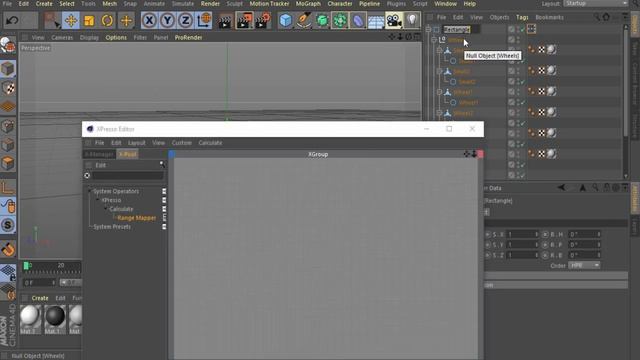
Task: Open Create menu in Material Manager
Action: 40,298
